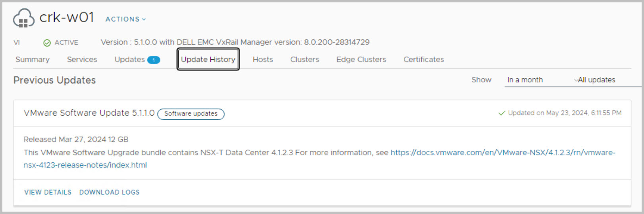Open the Clusters tab
Viewport: 644px width, 214px height.
[305, 60]
